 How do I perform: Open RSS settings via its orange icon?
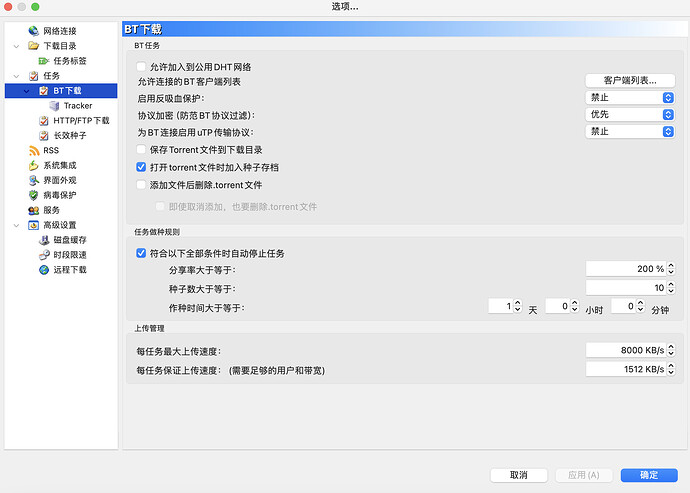tap(34, 150)
